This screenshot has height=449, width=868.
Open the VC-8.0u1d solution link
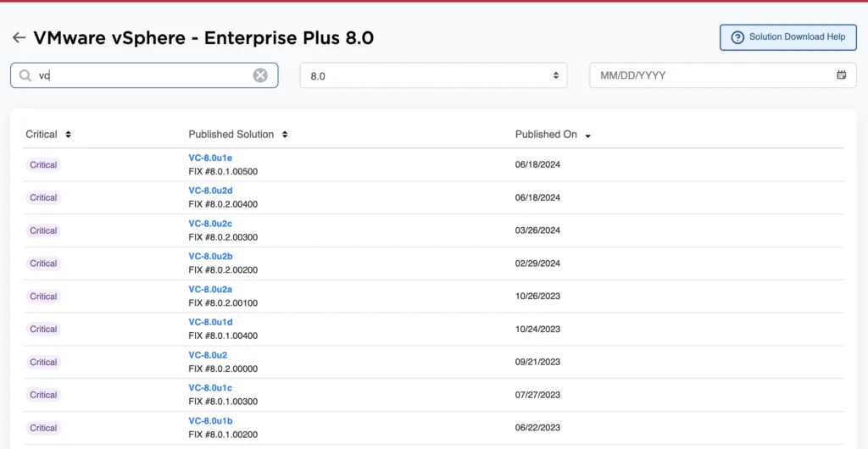[210, 322]
